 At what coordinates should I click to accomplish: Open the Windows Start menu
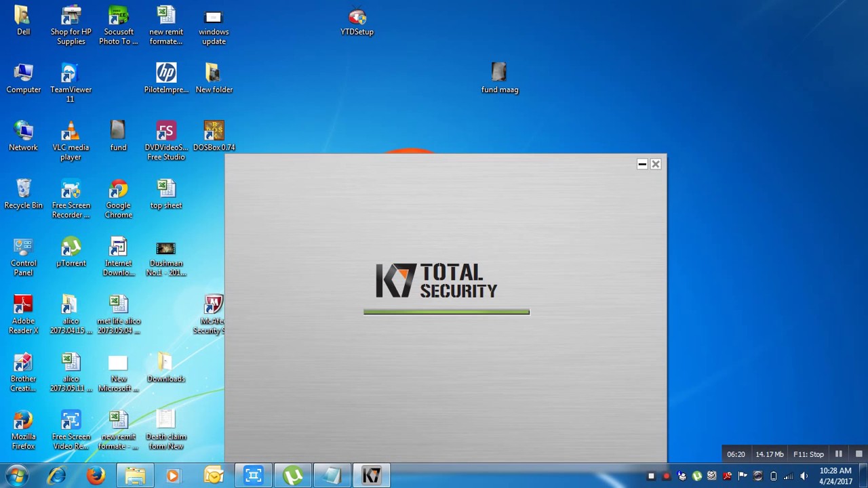[18, 476]
